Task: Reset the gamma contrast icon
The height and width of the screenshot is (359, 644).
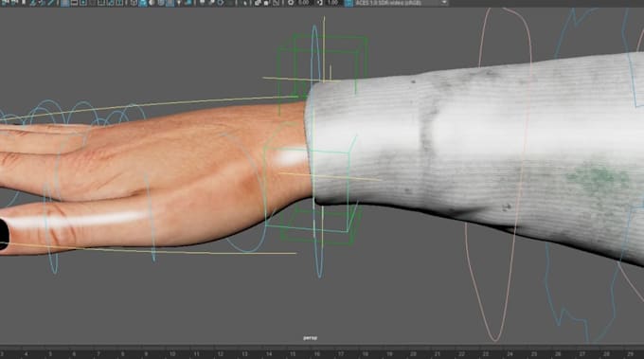Action: coord(319,3)
